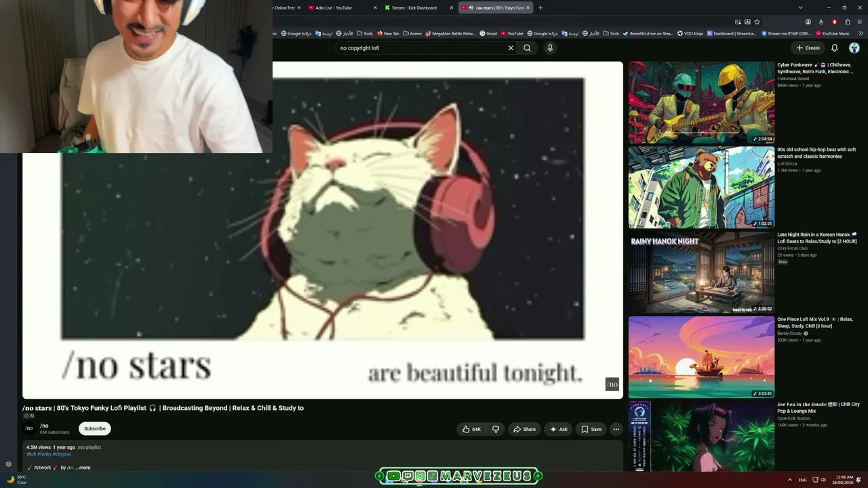Like the video with 64K likes

(472, 429)
